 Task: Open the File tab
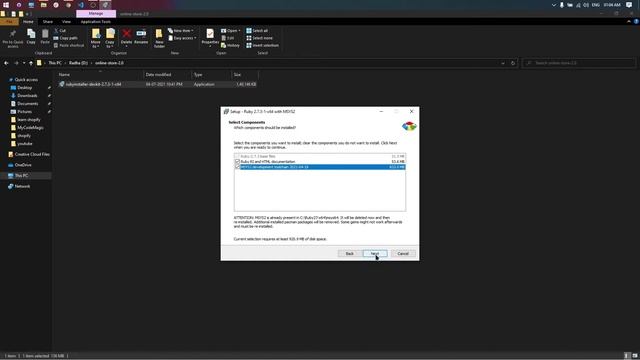(9, 22)
